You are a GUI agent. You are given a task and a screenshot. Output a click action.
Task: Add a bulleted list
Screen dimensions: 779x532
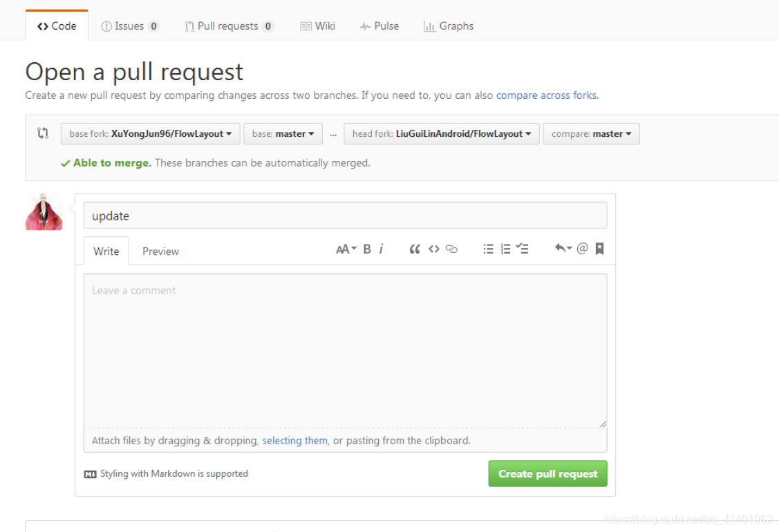tap(489, 249)
